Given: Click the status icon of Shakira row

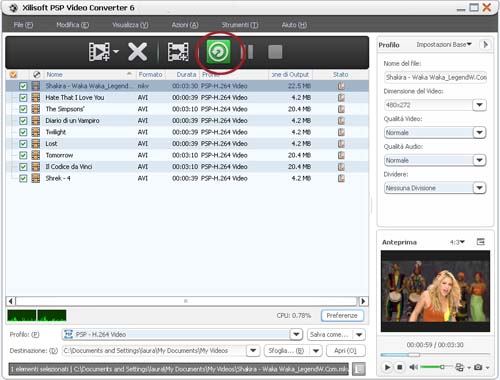Looking at the screenshot, I should tap(341, 86).
